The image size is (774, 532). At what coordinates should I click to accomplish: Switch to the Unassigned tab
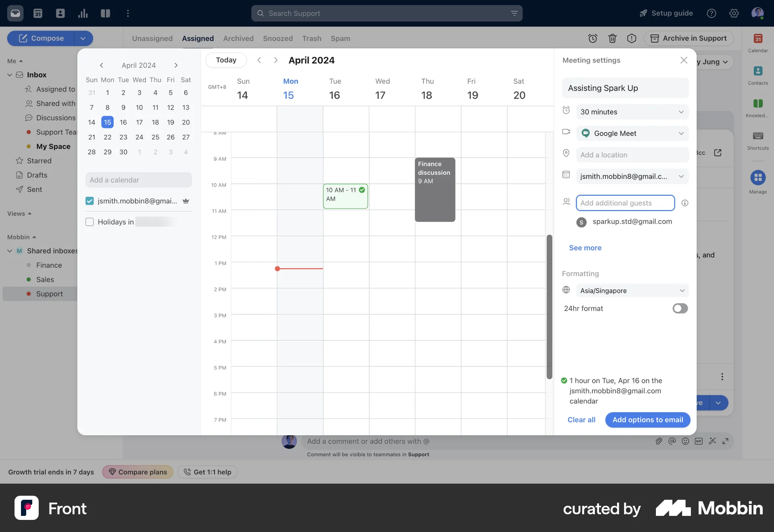[152, 38]
